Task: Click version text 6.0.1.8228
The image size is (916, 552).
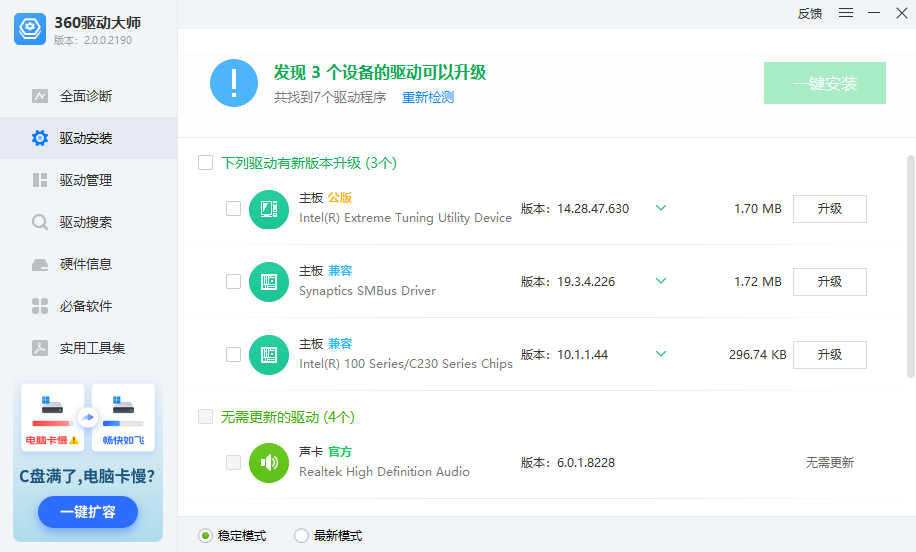Action: tap(586, 463)
